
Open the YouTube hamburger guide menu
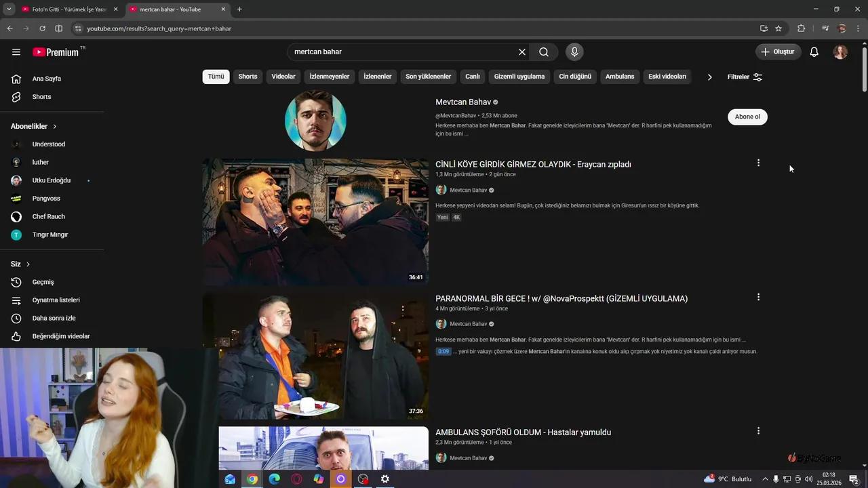pos(16,52)
